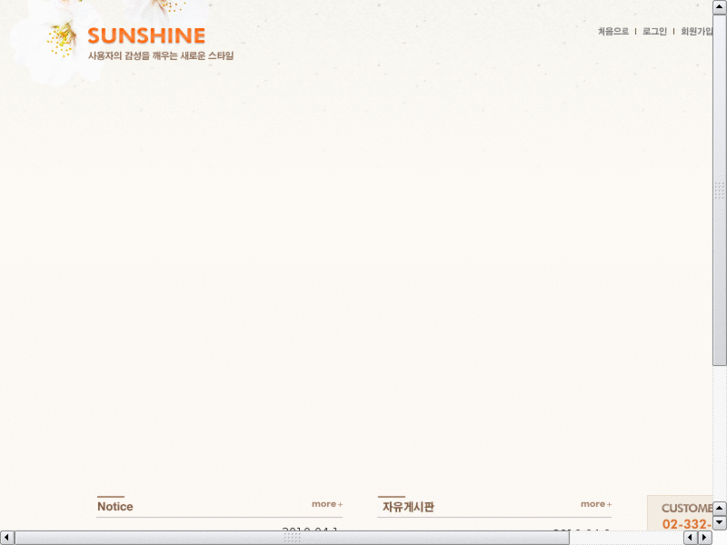Click the 자유게시판 section heading
Viewport: 727px width, 545px height.
point(408,507)
